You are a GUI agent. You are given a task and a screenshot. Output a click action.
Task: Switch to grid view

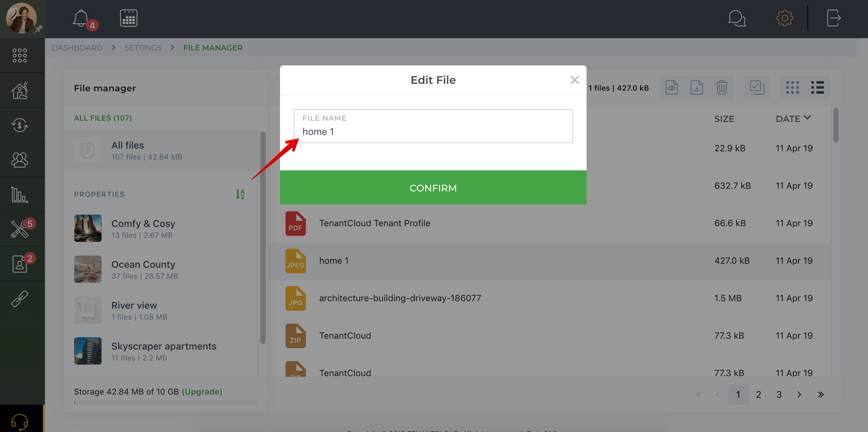792,88
